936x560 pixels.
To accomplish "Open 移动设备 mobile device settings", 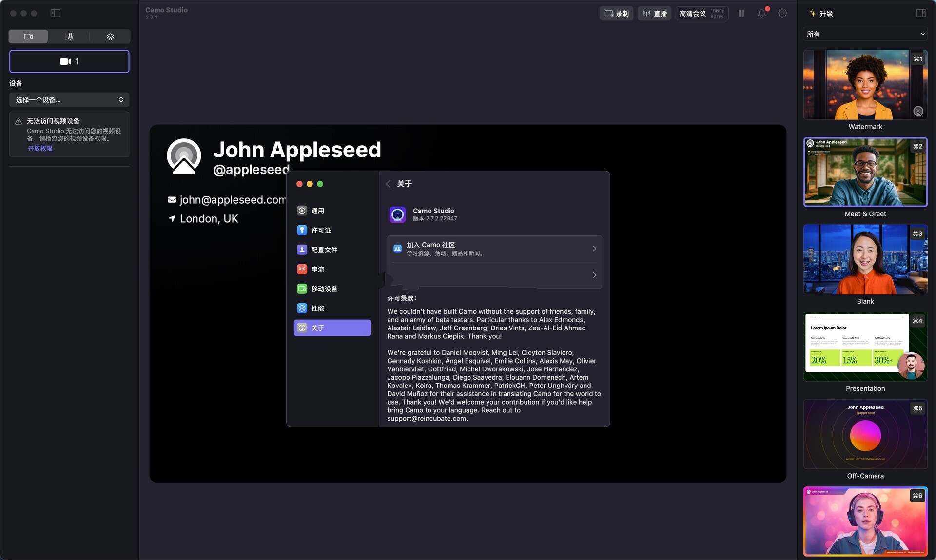I will click(332, 289).
